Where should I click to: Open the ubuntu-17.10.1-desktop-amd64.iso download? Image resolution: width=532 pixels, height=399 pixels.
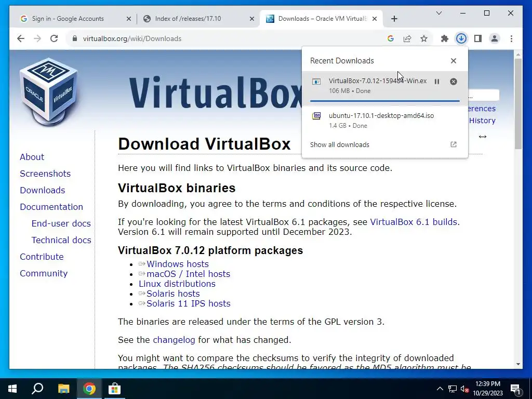pos(385,121)
